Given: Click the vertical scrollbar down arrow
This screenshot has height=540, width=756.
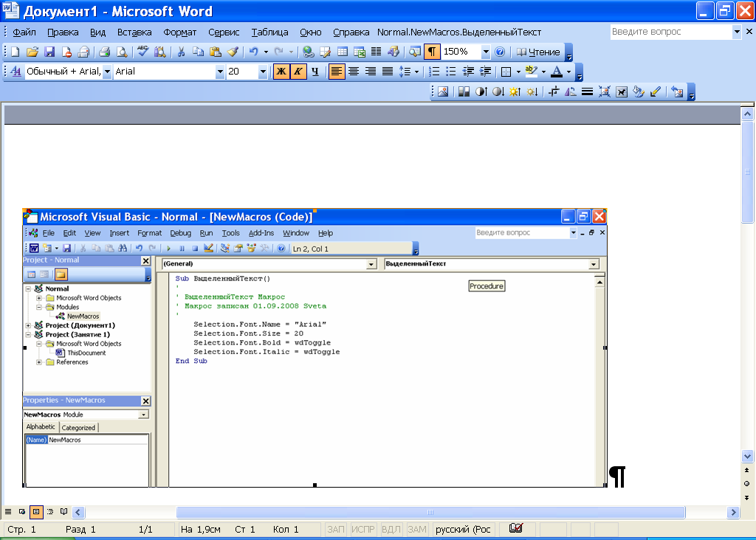Looking at the screenshot, I should [747, 456].
